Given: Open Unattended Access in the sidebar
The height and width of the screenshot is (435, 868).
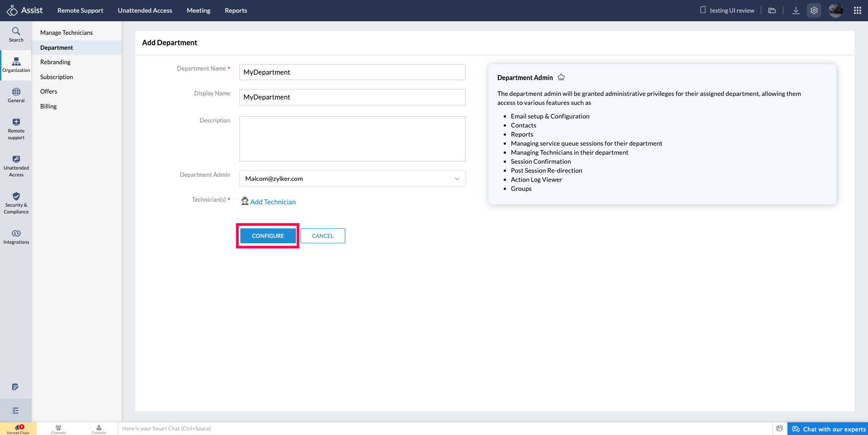Looking at the screenshot, I should (x=16, y=166).
